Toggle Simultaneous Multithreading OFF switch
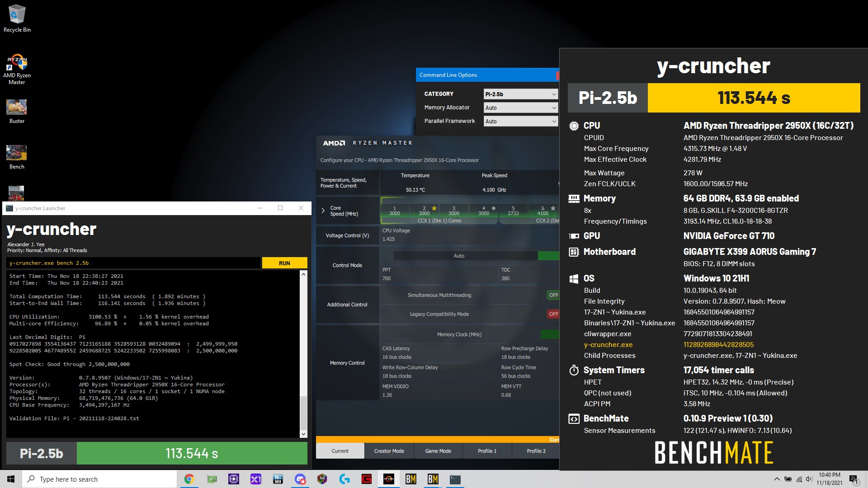868x488 pixels. point(553,295)
